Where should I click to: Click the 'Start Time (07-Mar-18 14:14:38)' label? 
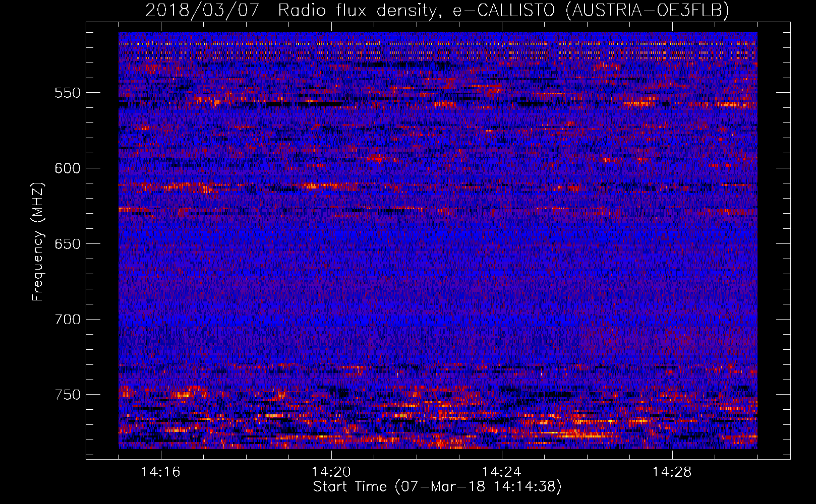[x=437, y=487]
